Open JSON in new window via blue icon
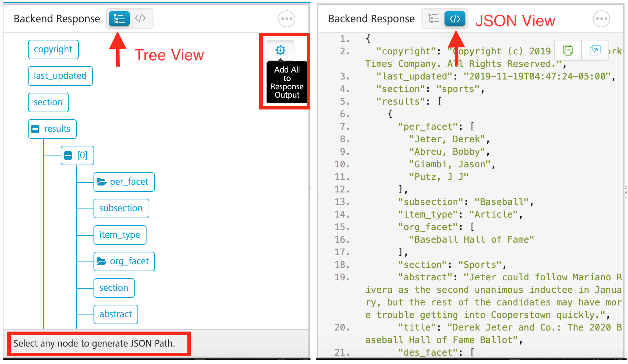This screenshot has width=628, height=364. pos(595,50)
